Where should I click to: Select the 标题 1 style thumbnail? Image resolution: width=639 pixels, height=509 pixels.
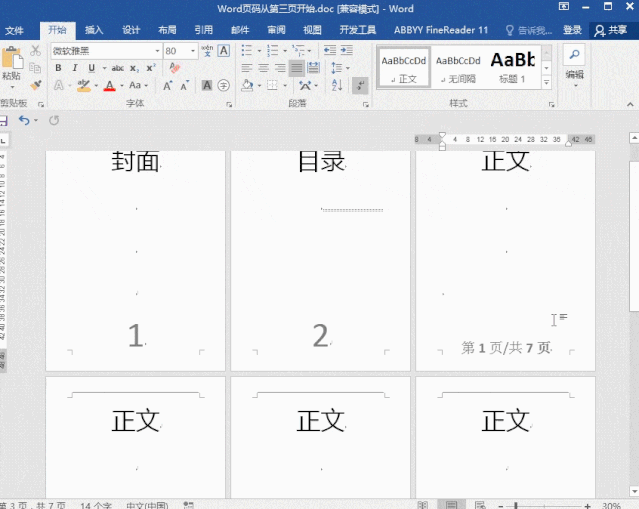(512, 66)
